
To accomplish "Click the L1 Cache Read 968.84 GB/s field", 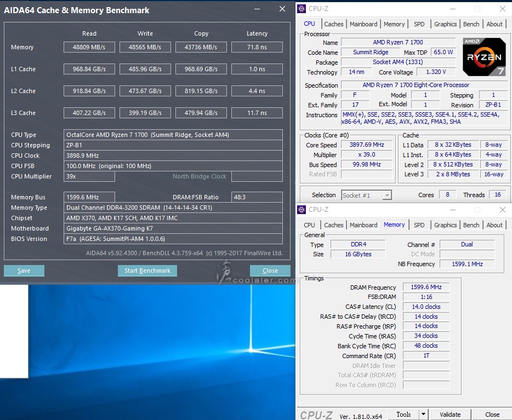I will pyautogui.click(x=89, y=69).
